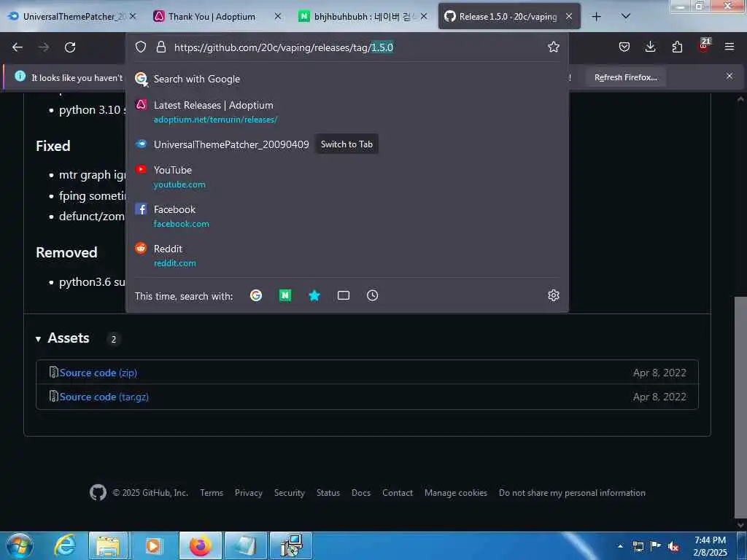Open the network tray icon
Viewport: 747px width, 560px height.
pyautogui.click(x=638, y=547)
